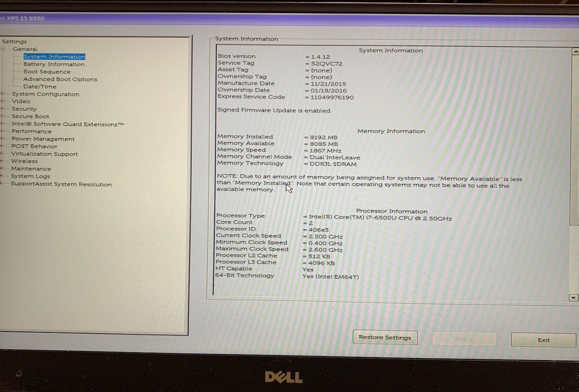This screenshot has height=392, width=579.
Task: Open POST Behavior settings
Action: coord(34,147)
